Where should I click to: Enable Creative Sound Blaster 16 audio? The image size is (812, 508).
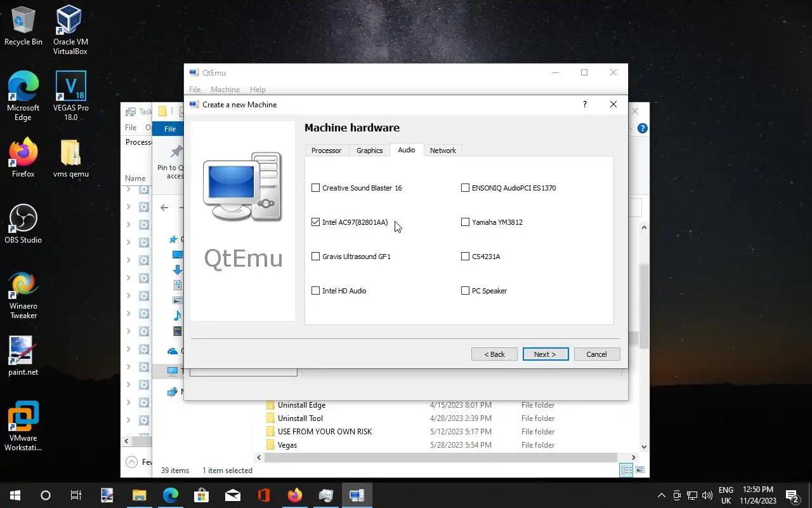pyautogui.click(x=315, y=188)
